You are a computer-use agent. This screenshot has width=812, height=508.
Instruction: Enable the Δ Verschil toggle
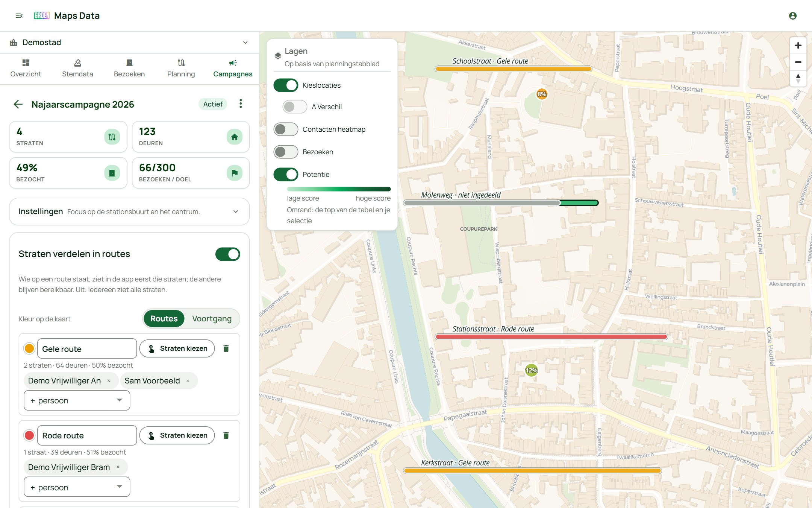(x=295, y=107)
